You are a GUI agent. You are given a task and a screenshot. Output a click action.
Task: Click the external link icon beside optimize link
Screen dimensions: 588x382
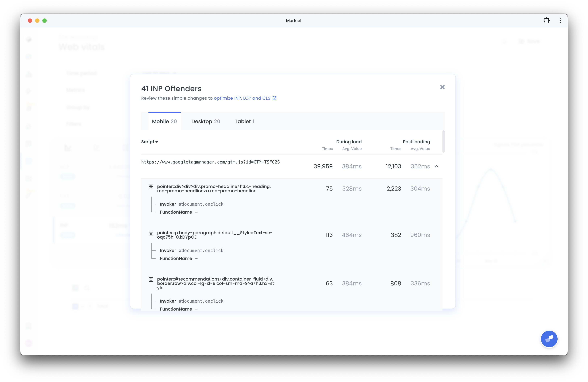274,98
